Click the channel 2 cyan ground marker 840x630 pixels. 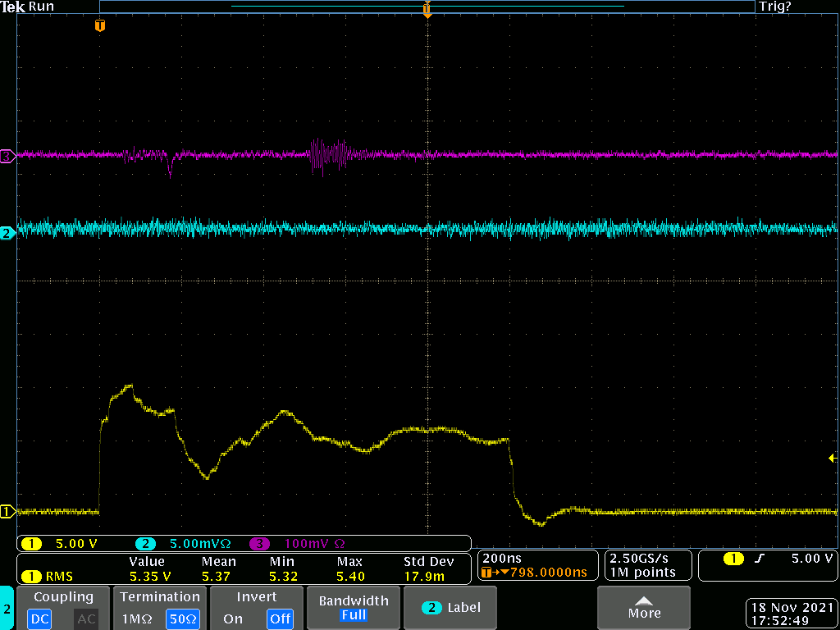pyautogui.click(x=7, y=234)
